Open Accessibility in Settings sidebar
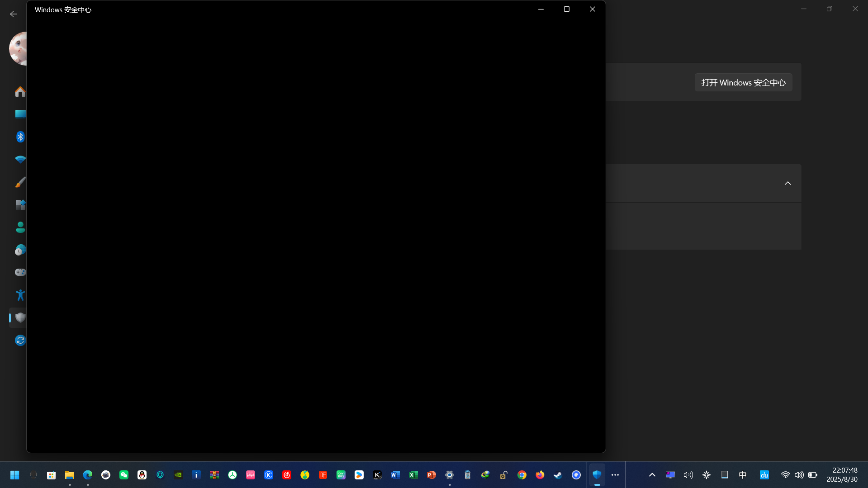 tap(20, 295)
